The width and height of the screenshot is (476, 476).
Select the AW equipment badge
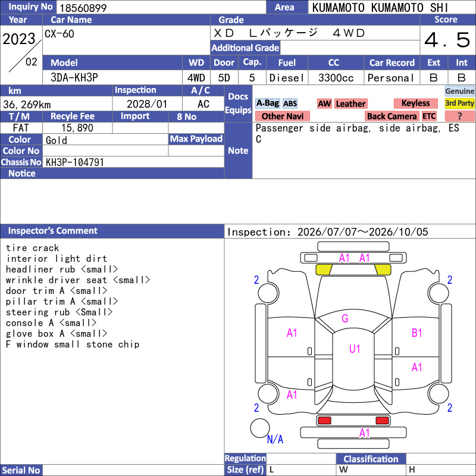[324, 104]
